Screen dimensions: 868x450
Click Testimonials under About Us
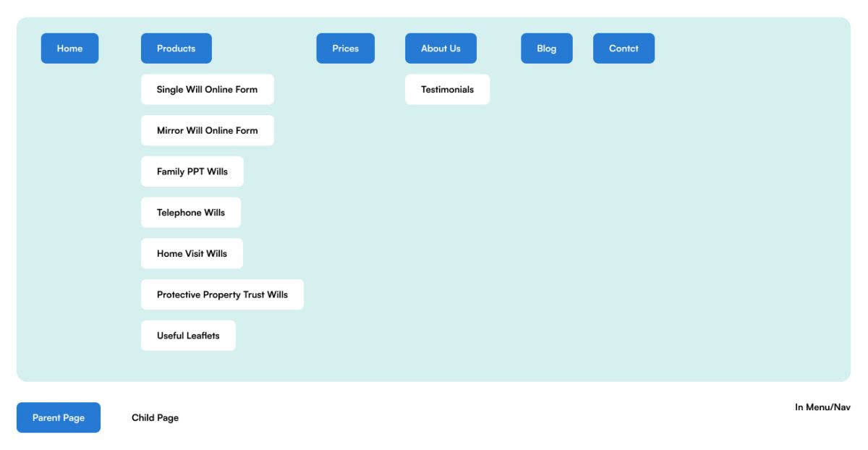tap(447, 90)
